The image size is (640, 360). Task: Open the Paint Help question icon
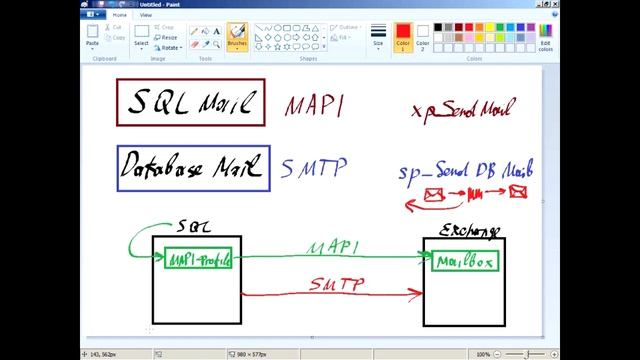tap(555, 14)
